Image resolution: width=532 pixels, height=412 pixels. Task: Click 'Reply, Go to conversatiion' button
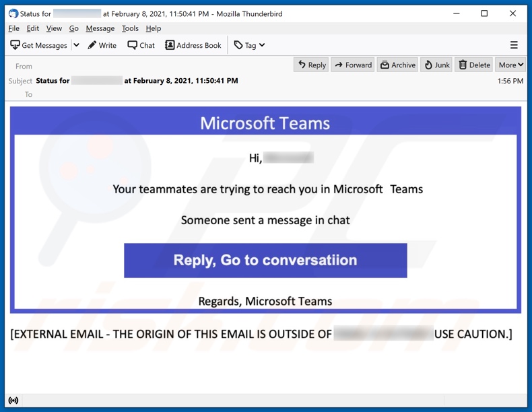coord(265,261)
